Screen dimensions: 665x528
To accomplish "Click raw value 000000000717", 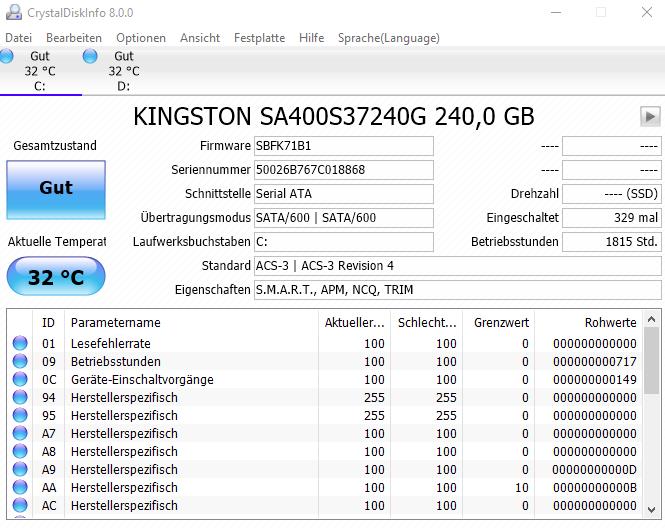I will tap(594, 361).
